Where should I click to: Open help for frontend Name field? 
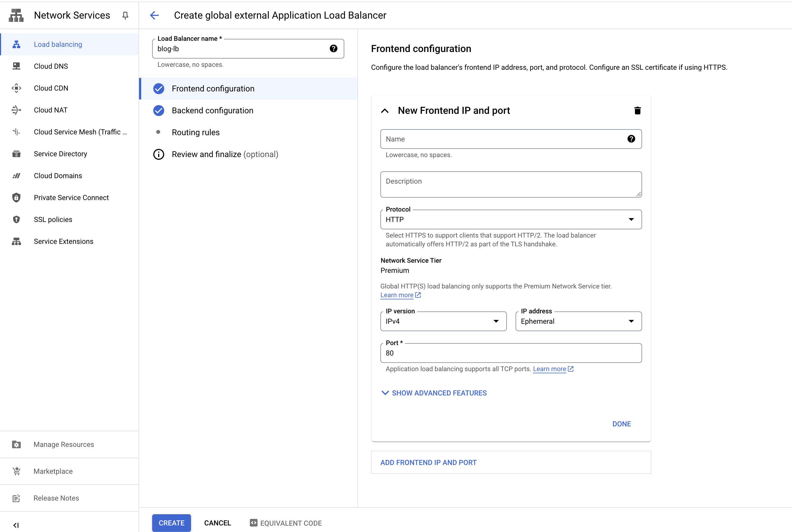click(631, 139)
